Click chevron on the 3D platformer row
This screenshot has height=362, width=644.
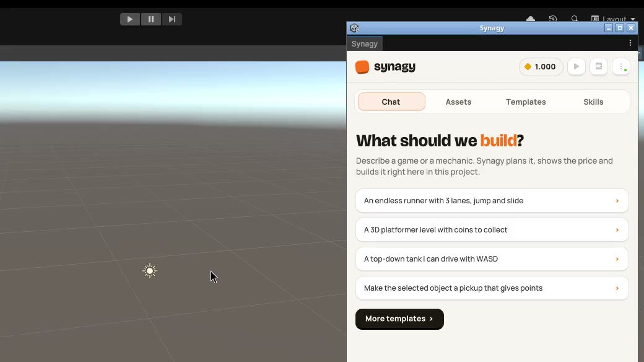[617, 230]
